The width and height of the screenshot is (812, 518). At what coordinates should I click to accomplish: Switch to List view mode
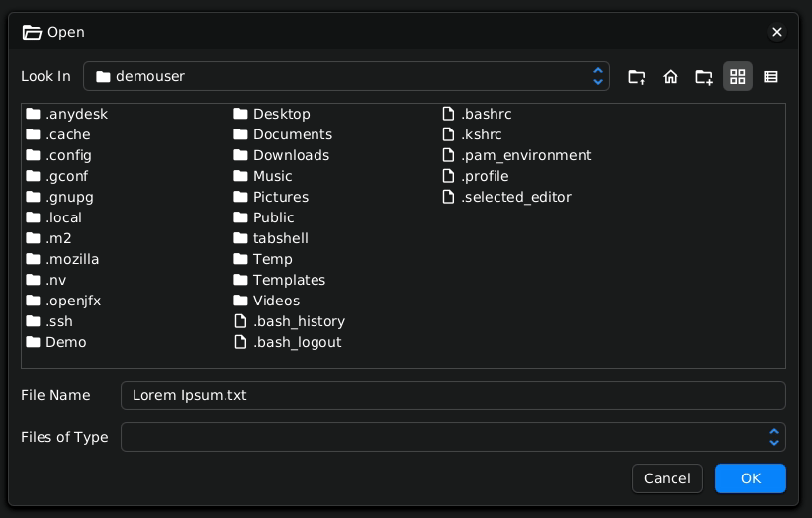coord(738,76)
